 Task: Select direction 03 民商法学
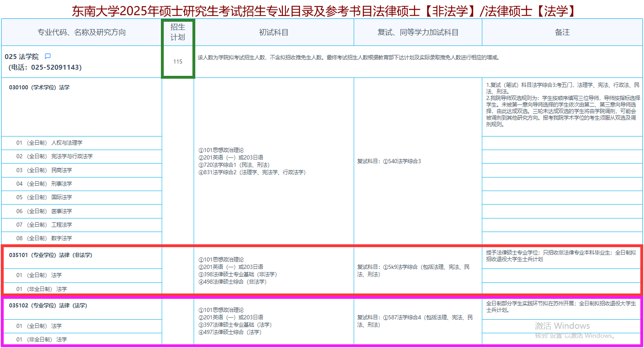point(44,170)
